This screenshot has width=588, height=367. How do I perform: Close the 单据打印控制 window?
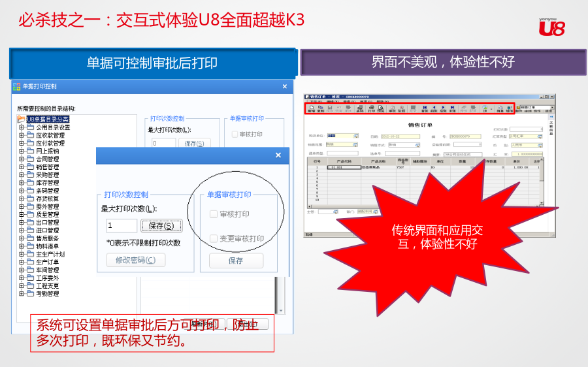click(285, 87)
